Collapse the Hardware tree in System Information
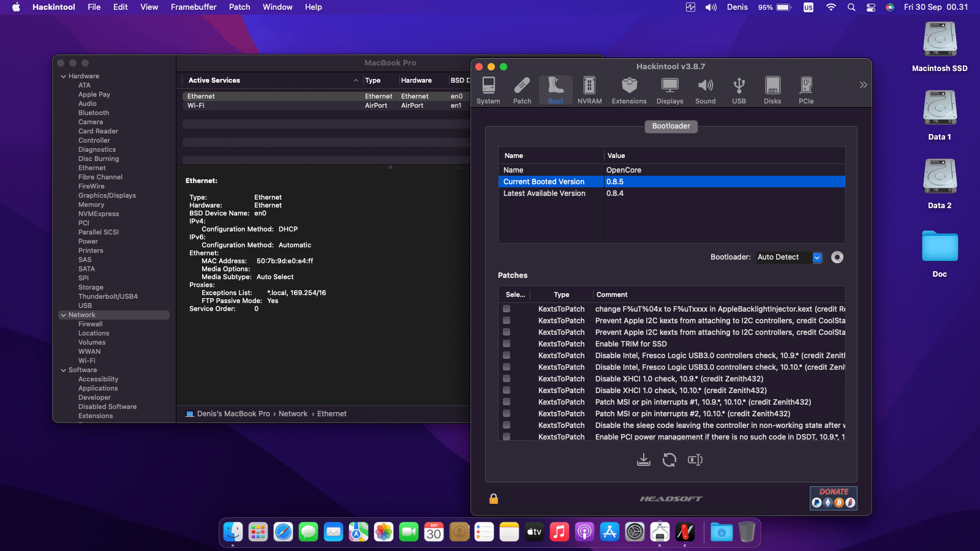This screenshot has width=980, height=551. (64, 77)
